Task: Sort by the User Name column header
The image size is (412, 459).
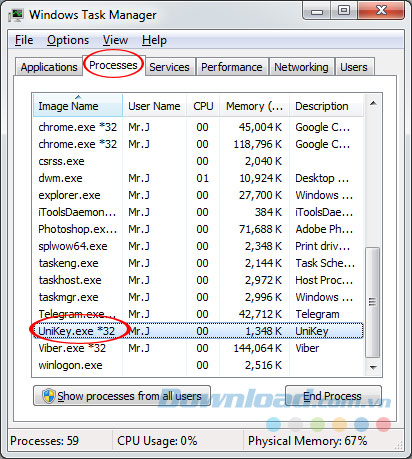Action: point(154,106)
